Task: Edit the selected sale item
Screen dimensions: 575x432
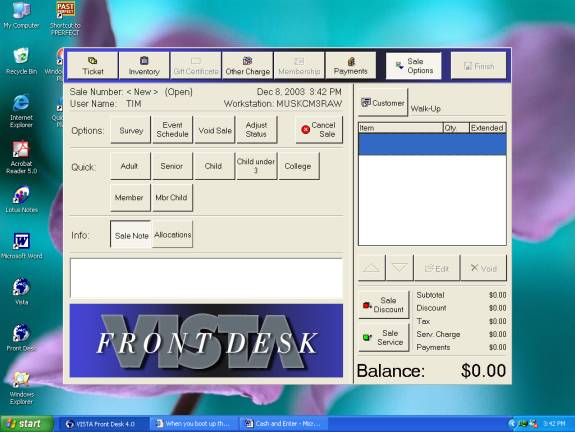Action: 437,268
